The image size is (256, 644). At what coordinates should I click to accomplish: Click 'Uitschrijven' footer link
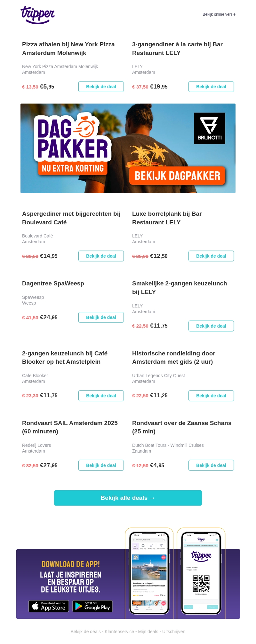(x=174, y=632)
